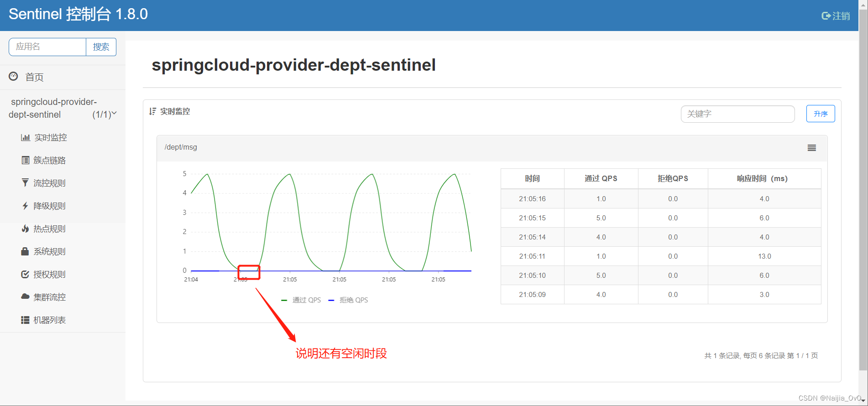The height and width of the screenshot is (406, 868).
Task: Click the pagination summary 共 1 条记录
Action: pyautogui.click(x=722, y=355)
